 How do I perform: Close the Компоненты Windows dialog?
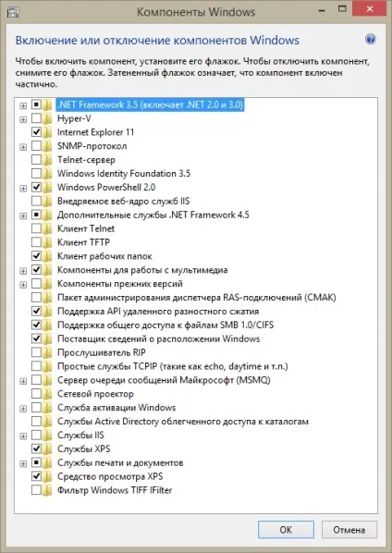tap(370, 9)
